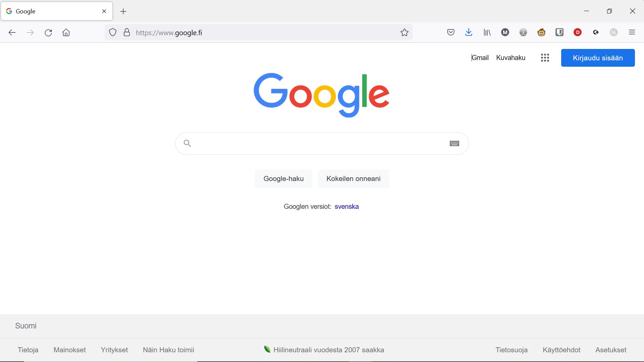Focus the Google search box
The image size is (644, 362).
pyautogui.click(x=322, y=143)
